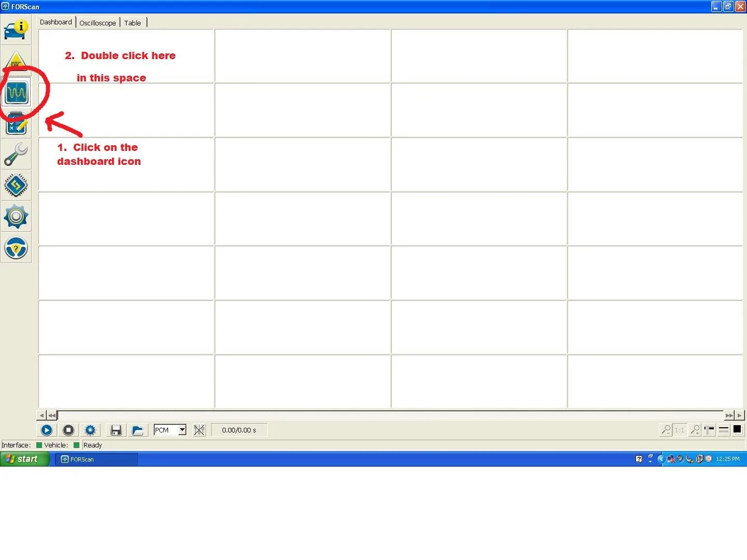Start data logging with the play button

pyautogui.click(x=47, y=430)
